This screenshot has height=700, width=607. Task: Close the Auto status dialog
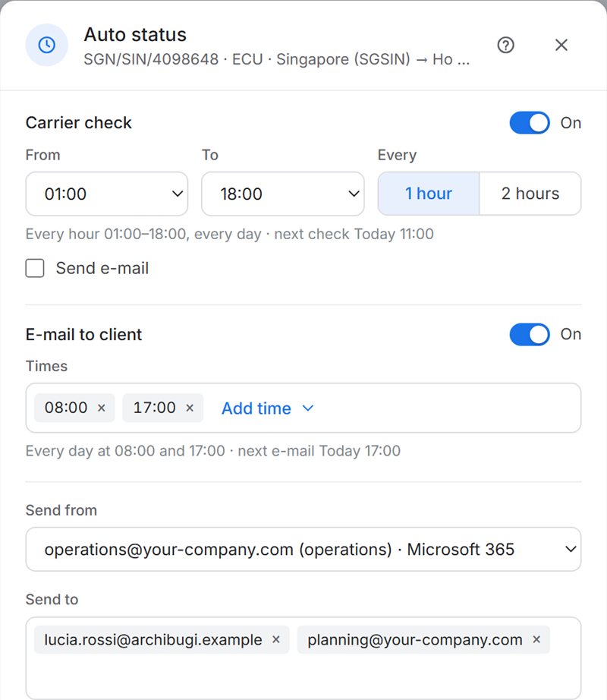pyautogui.click(x=561, y=45)
